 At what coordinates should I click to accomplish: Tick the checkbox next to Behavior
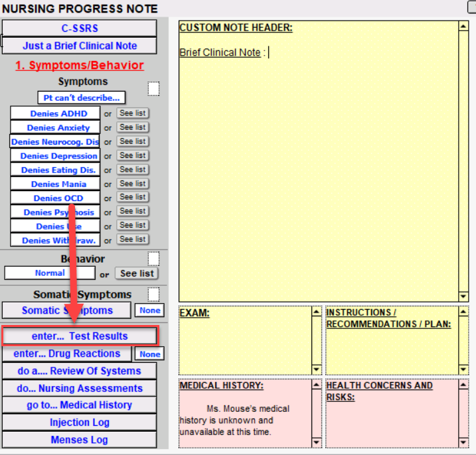tap(153, 258)
